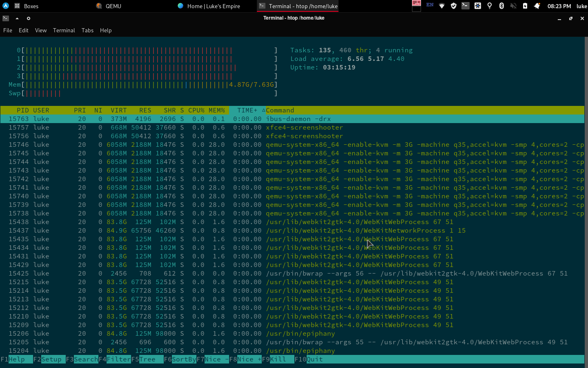588x368 pixels.
Task: Click the workspace switcher in the panel
Action: tap(416, 6)
